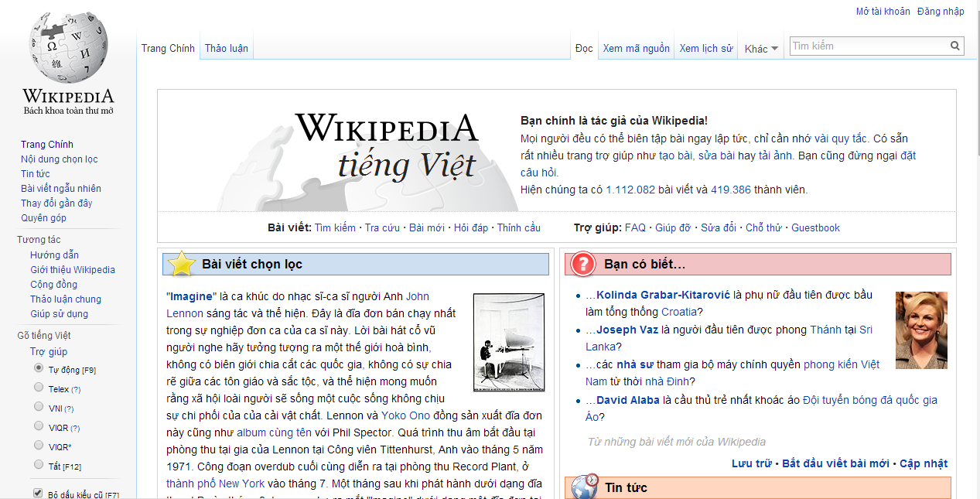
Task: Open the Bài mới link
Action: [427, 227]
